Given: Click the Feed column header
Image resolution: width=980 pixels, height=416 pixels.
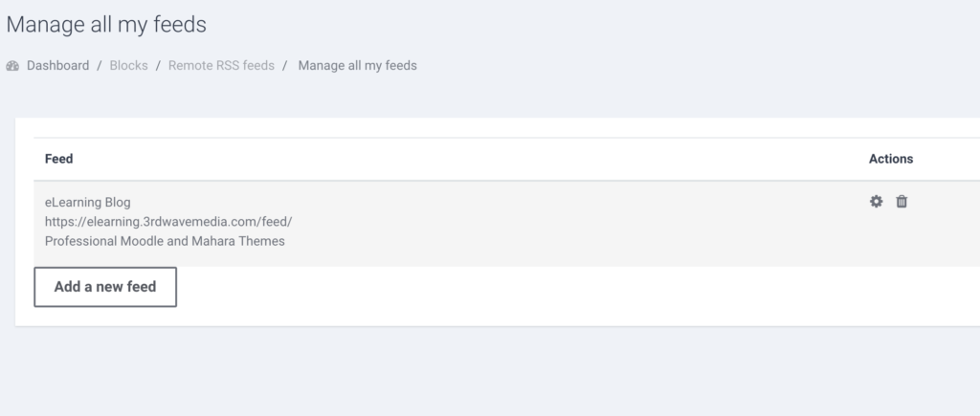Looking at the screenshot, I should (x=59, y=159).
